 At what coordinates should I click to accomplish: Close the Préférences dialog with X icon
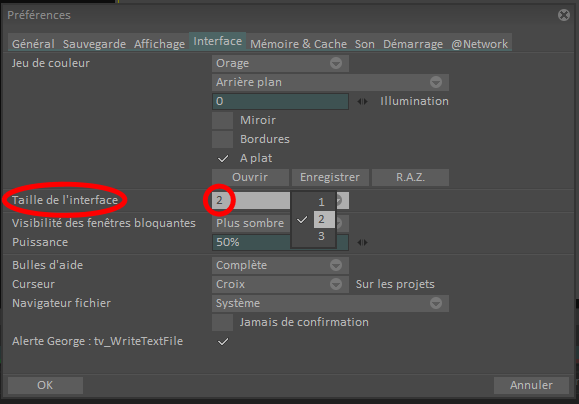564,15
